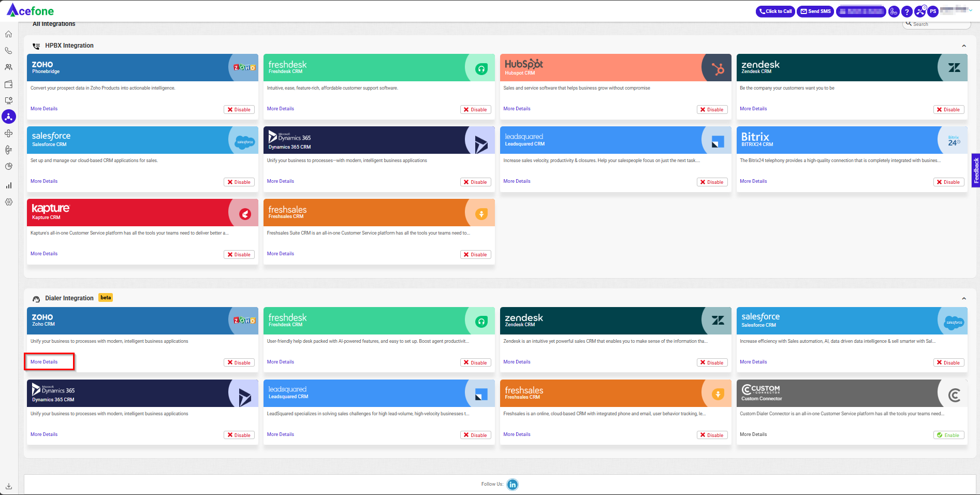Open the missed calls icon with badge
This screenshot has width=980, height=495.
(920, 11)
